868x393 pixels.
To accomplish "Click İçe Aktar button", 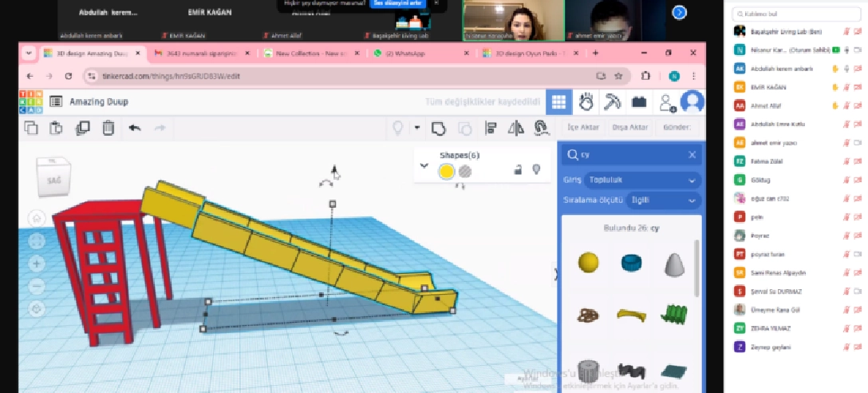I will tap(583, 128).
